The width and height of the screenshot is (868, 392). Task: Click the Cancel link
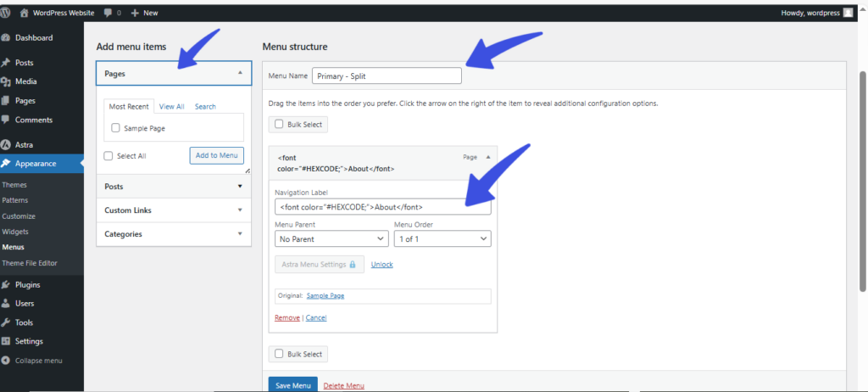point(316,317)
